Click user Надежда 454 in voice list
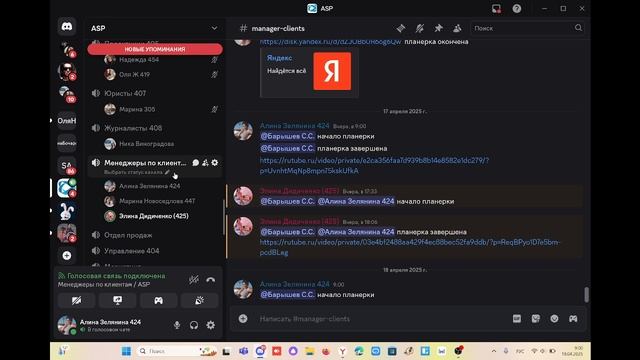The image size is (640, 360). click(139, 60)
